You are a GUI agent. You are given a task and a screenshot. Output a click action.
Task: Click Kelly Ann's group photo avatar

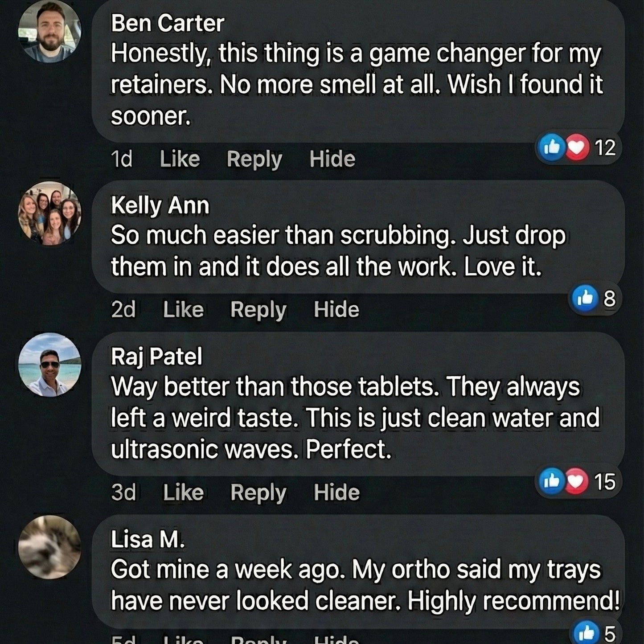[x=48, y=214]
